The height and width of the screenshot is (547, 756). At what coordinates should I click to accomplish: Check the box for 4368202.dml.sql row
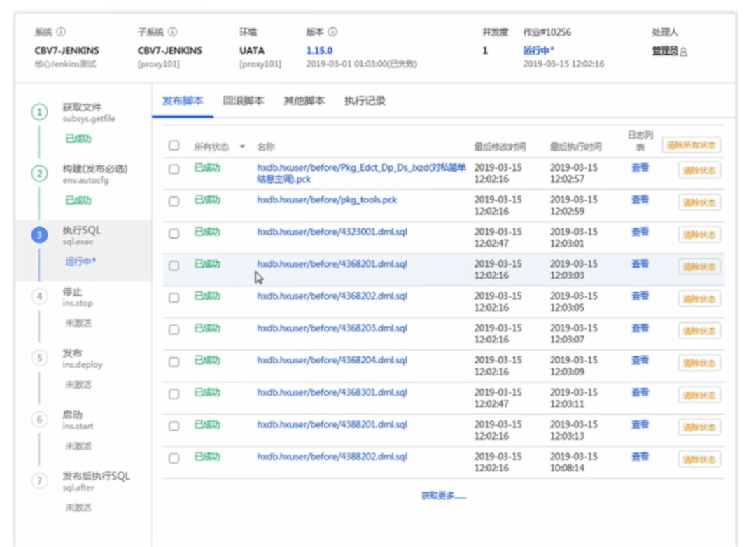click(174, 298)
